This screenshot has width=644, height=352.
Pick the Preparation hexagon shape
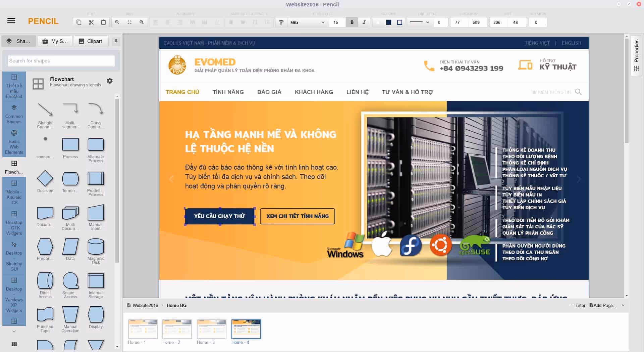point(45,250)
